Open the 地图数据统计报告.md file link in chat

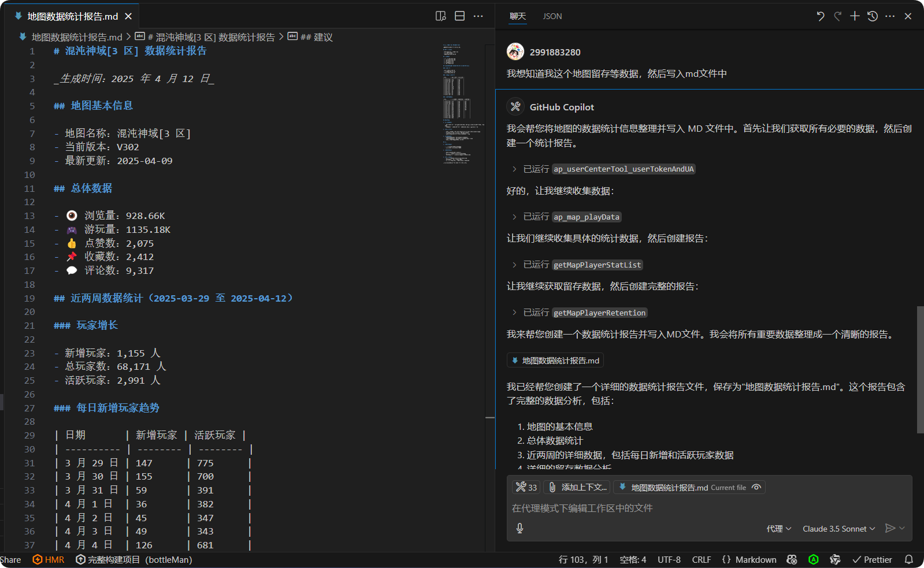pos(555,361)
